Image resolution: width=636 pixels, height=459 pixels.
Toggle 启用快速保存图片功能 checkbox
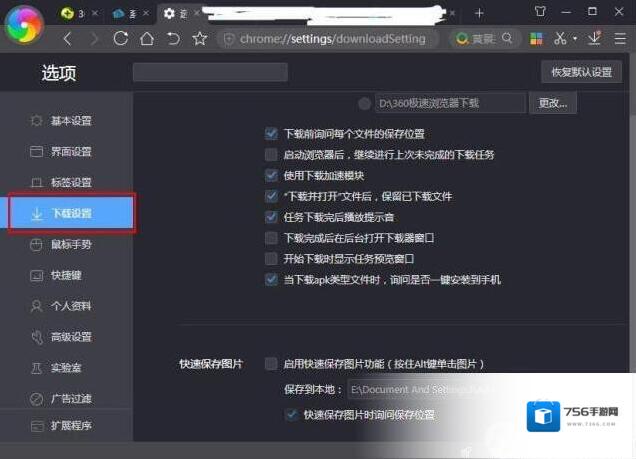(x=271, y=364)
